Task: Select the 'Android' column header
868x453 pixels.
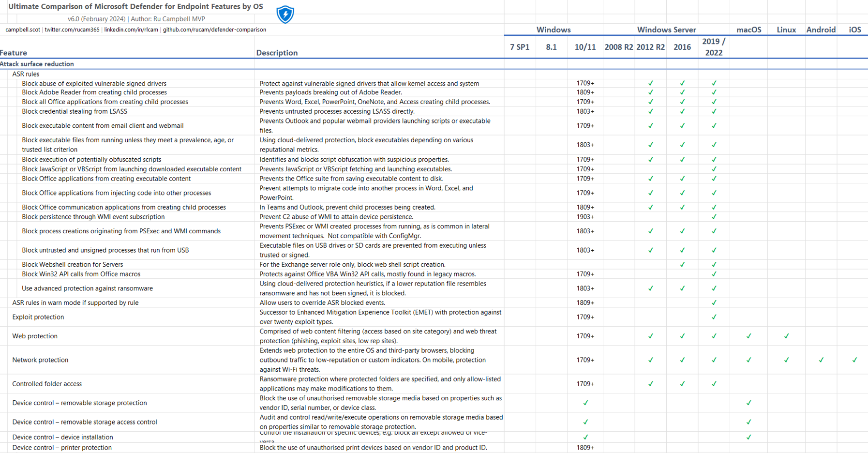Action: pos(821,30)
